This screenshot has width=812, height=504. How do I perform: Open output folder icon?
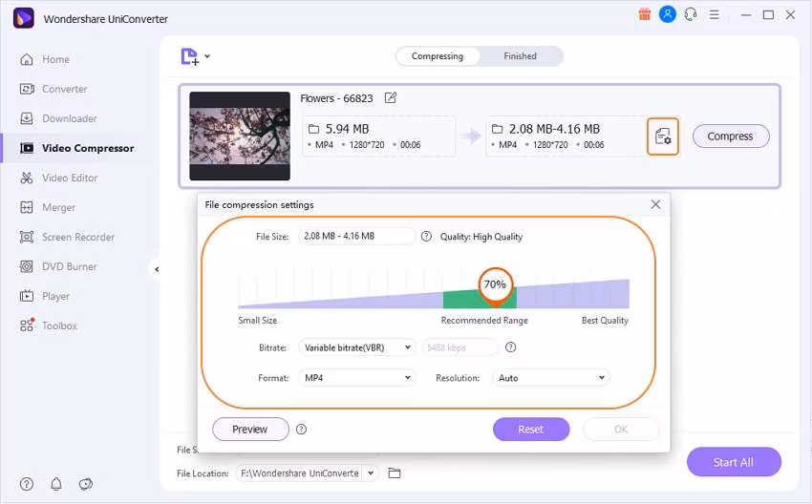tap(395, 472)
